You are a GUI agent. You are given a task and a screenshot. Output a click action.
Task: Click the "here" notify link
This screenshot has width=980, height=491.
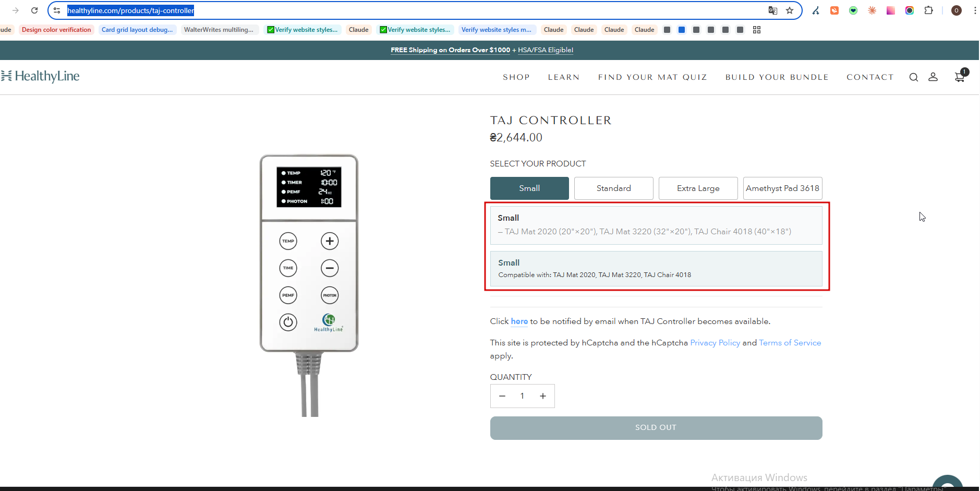(x=519, y=321)
